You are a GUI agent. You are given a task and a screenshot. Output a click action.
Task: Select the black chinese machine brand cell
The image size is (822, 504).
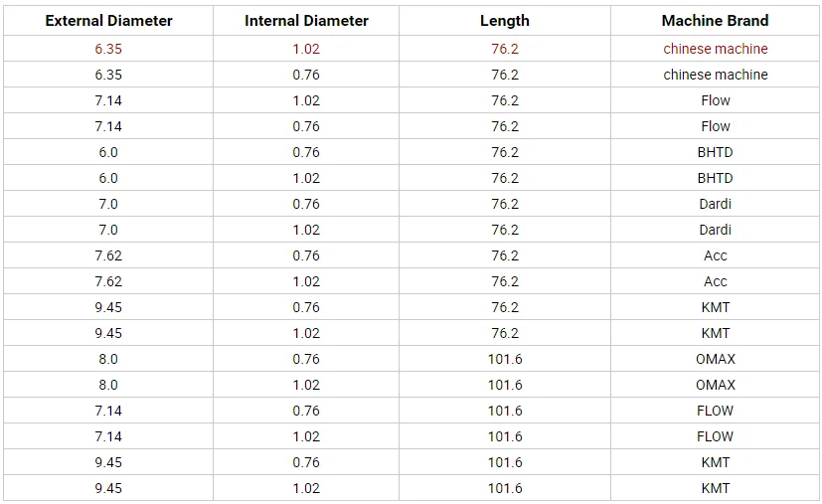[715, 75]
